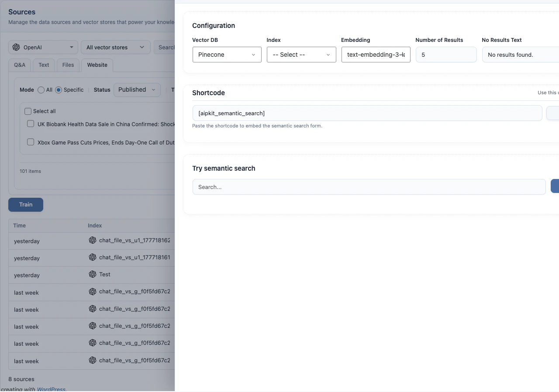
Task: Tick the Select all checkbox
Action: pos(28,111)
